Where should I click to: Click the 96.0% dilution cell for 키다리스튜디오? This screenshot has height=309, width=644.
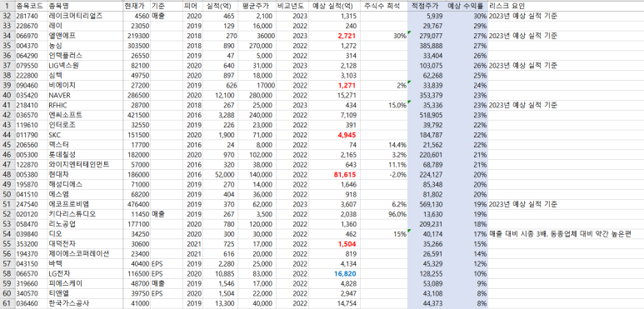click(x=384, y=214)
